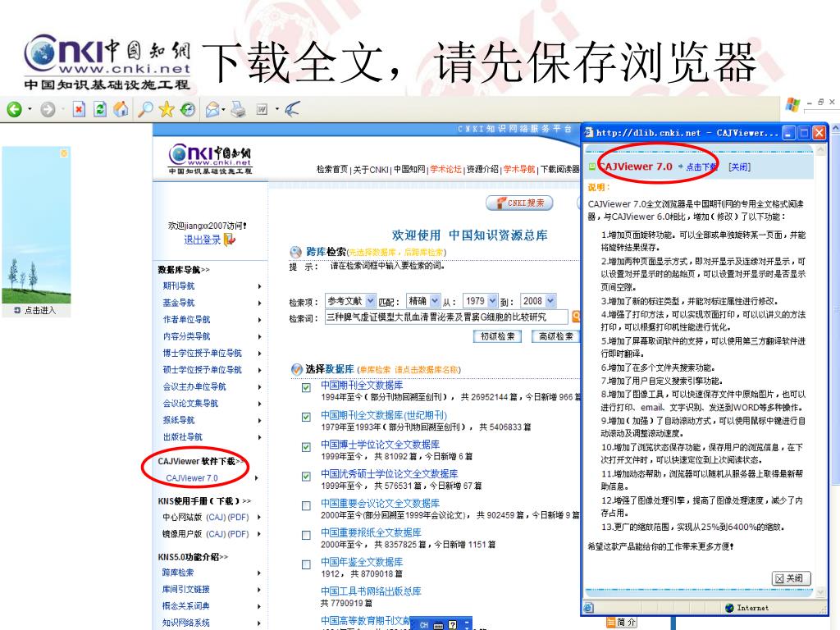Image resolution: width=840 pixels, height=630 pixels.
Task: Expand the 基金导航 arrow
Action: tap(259, 304)
